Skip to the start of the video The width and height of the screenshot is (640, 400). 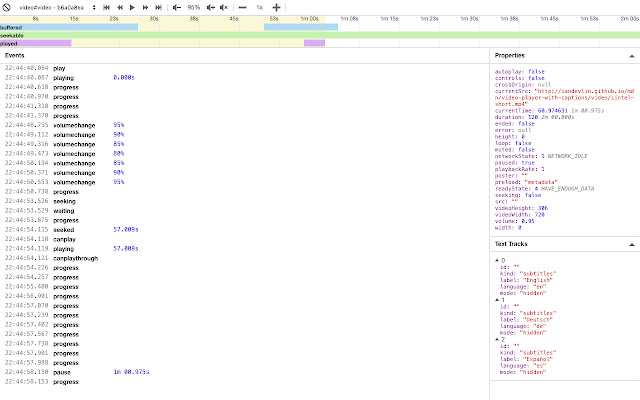pos(107,7)
